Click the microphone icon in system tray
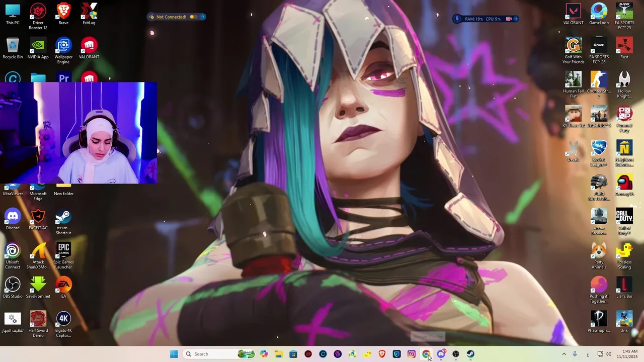 coord(575,354)
